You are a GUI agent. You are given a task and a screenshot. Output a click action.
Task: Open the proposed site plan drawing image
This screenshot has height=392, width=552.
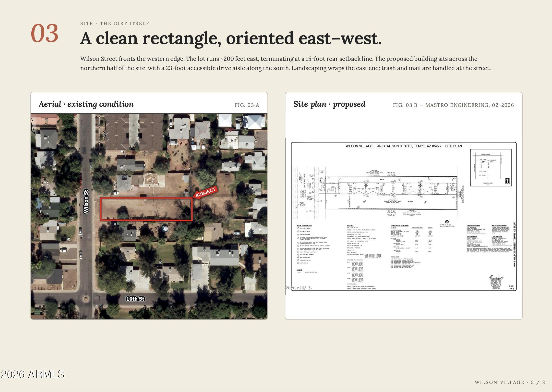pos(404,216)
